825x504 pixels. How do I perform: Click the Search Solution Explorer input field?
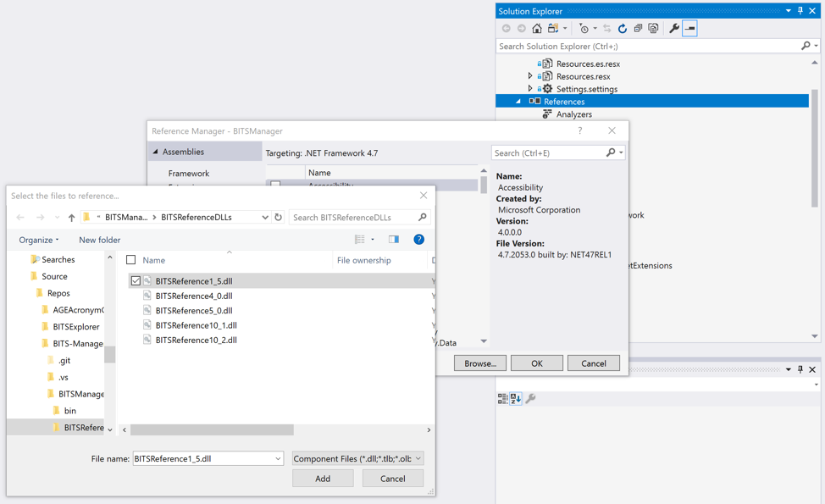pyautogui.click(x=648, y=46)
